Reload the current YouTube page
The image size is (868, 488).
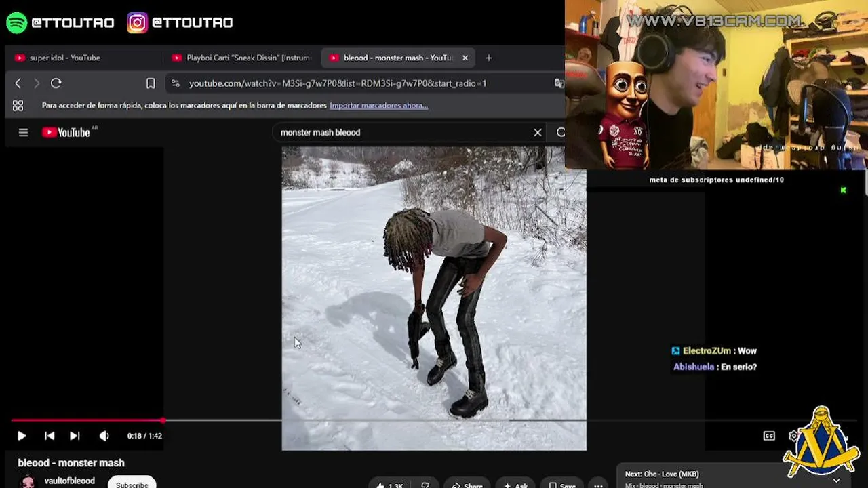[x=56, y=83]
